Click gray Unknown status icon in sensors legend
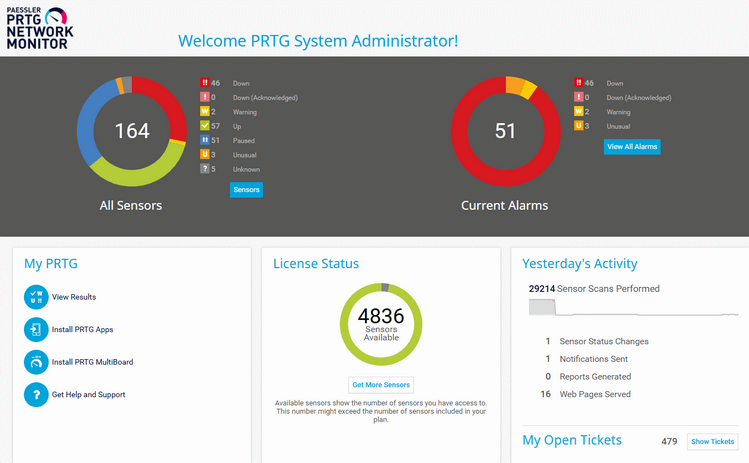This screenshot has height=463, width=749. [x=204, y=169]
